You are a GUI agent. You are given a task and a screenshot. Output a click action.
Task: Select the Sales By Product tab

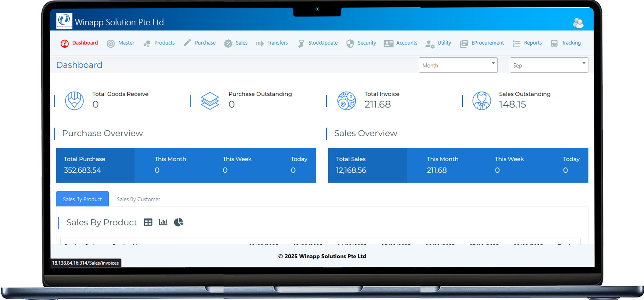click(x=82, y=199)
